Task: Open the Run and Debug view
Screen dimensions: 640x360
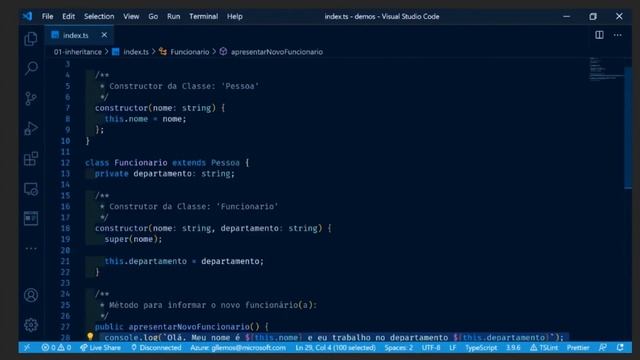Action: [31, 129]
